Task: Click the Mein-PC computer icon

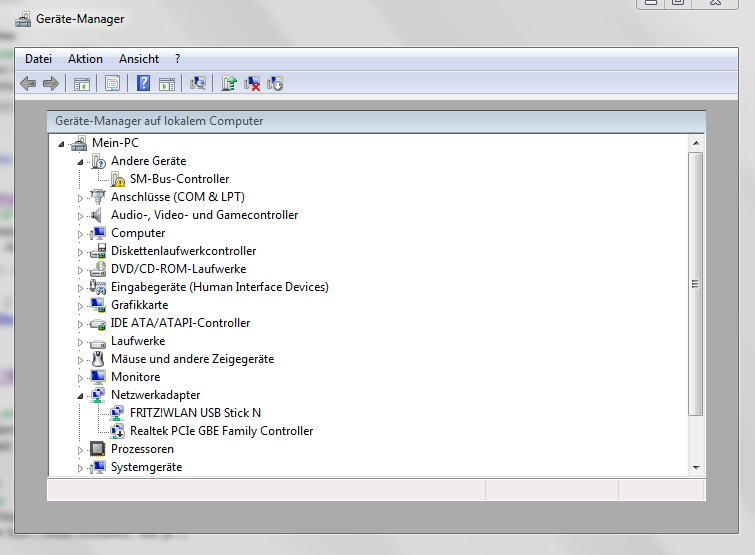Action: [78, 143]
